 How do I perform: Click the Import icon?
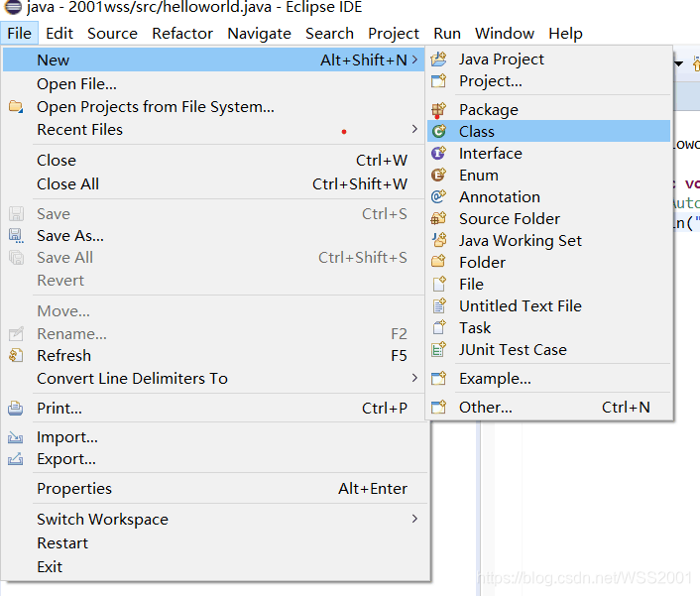pos(16,437)
